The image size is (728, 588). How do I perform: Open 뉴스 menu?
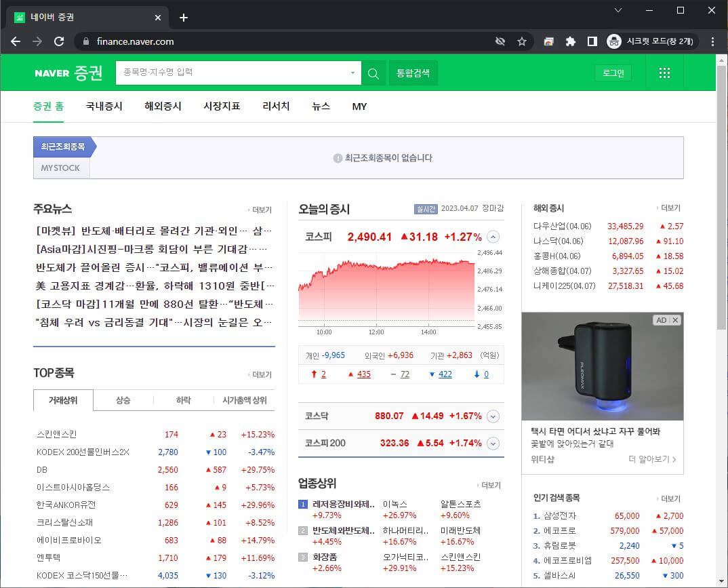tap(321, 106)
